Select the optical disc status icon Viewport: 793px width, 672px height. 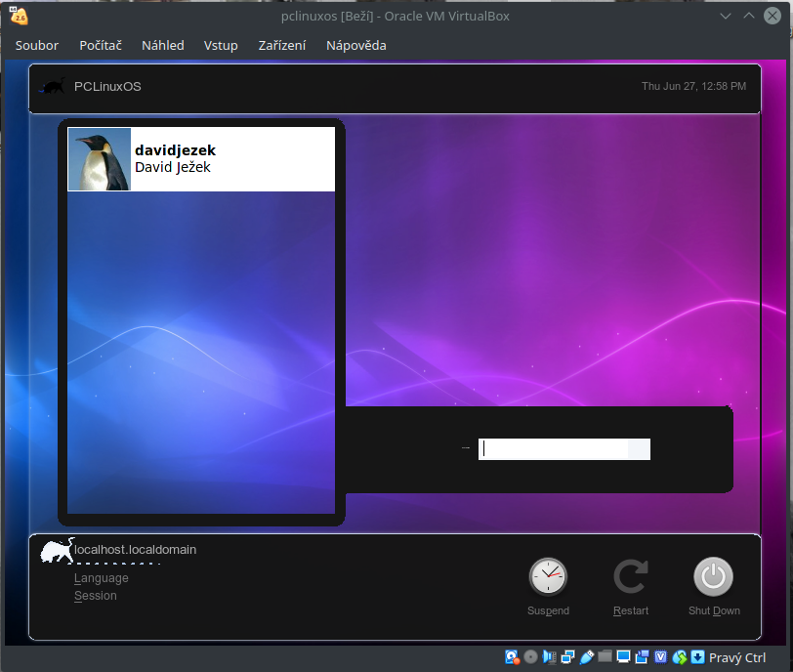pyautogui.click(x=528, y=656)
